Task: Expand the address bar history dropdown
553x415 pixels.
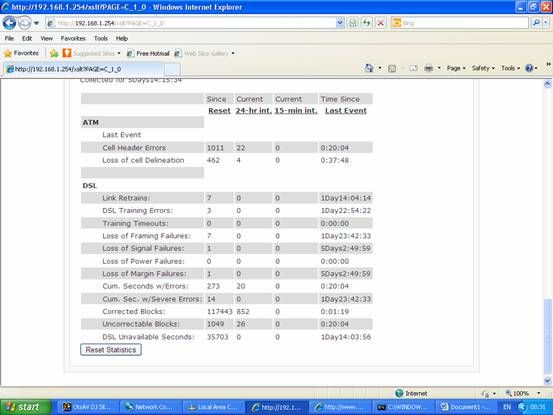Action: tap(340, 23)
